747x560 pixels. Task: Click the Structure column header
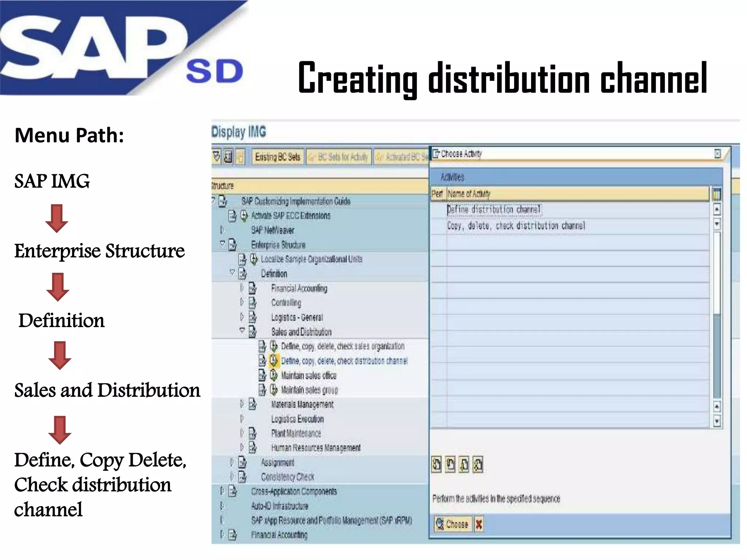coord(319,186)
